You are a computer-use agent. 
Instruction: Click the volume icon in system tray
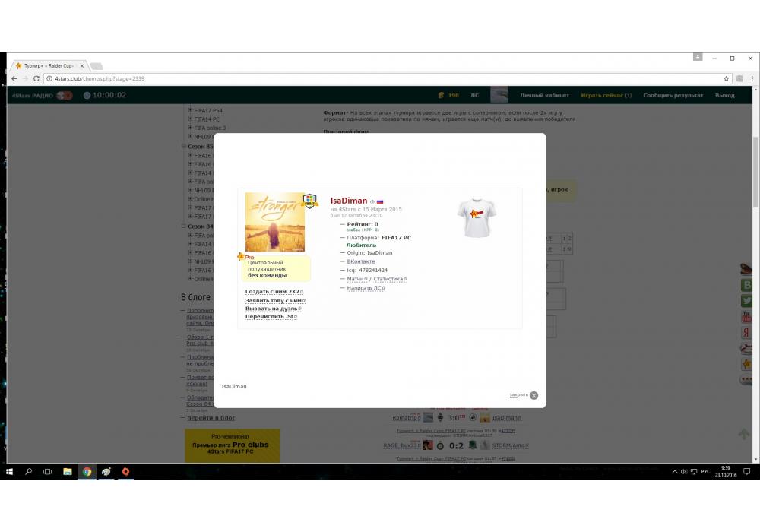coord(684,471)
